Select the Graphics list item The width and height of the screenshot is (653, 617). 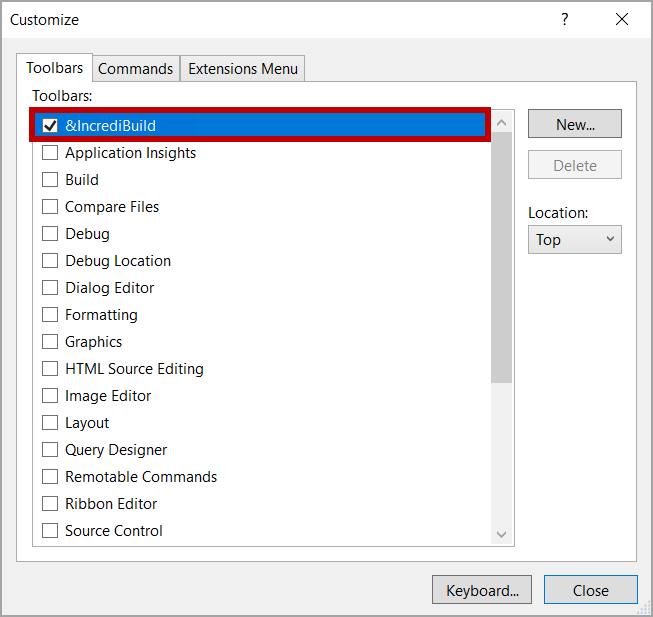click(94, 342)
